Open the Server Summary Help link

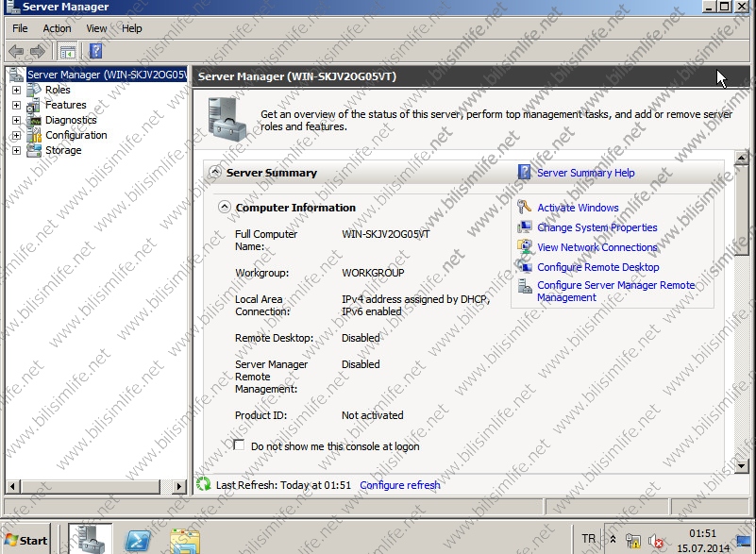[x=586, y=173]
